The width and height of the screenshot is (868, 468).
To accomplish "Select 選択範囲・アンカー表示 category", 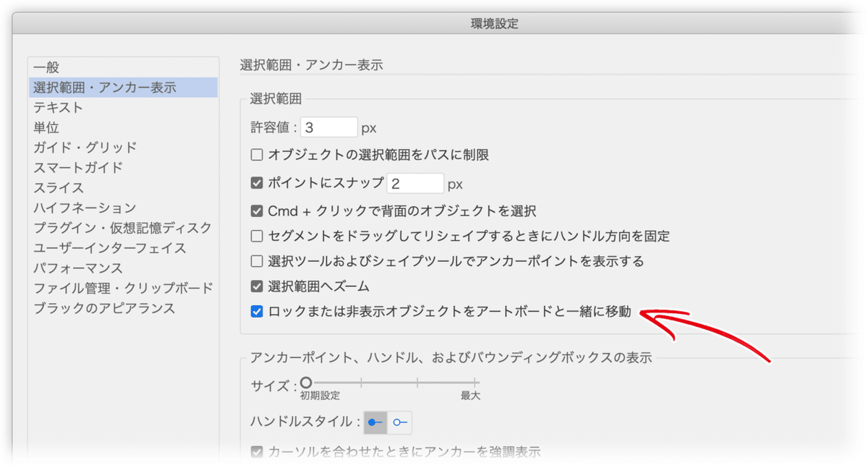I will (123, 88).
